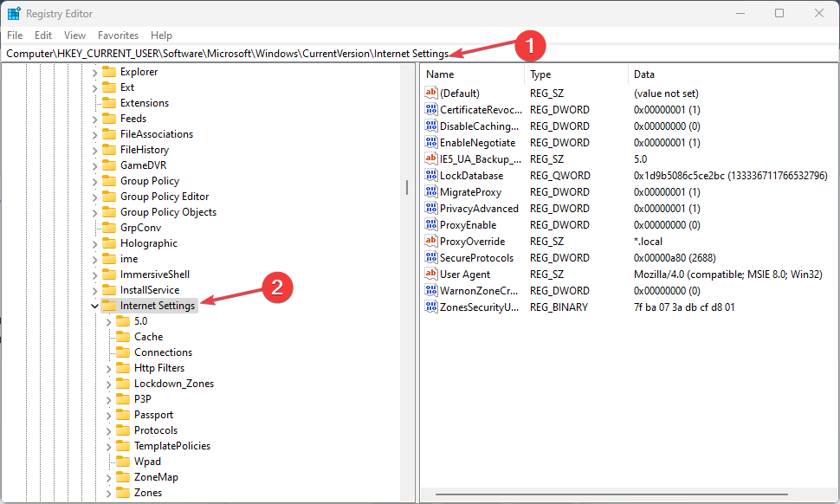
Task: Expand the Http Filters subkey
Action: (x=109, y=369)
